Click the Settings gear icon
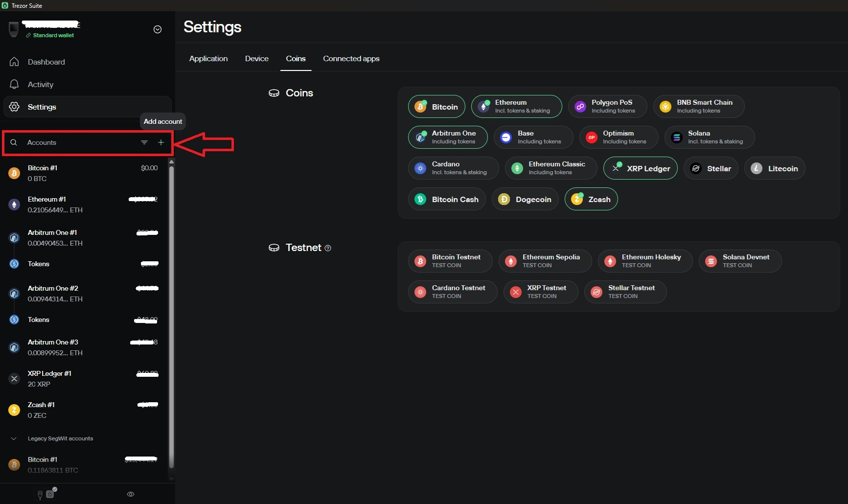Viewport: 848px width, 504px height. coord(14,107)
